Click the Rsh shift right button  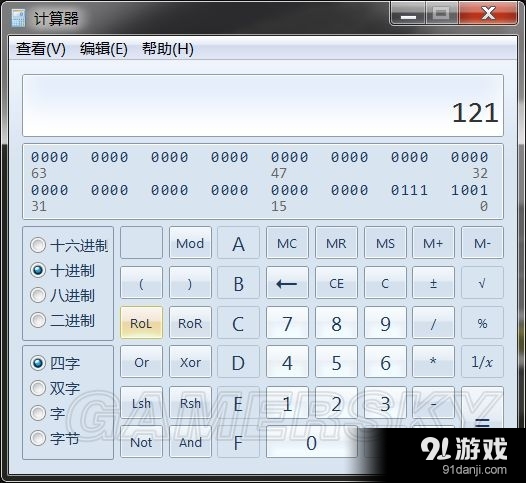(x=190, y=402)
